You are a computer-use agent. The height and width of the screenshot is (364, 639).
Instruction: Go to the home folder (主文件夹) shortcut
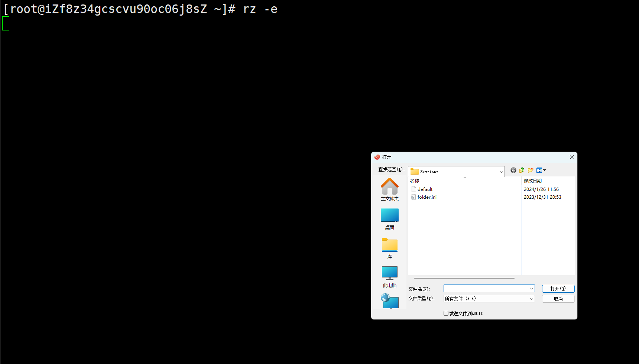pyautogui.click(x=389, y=189)
